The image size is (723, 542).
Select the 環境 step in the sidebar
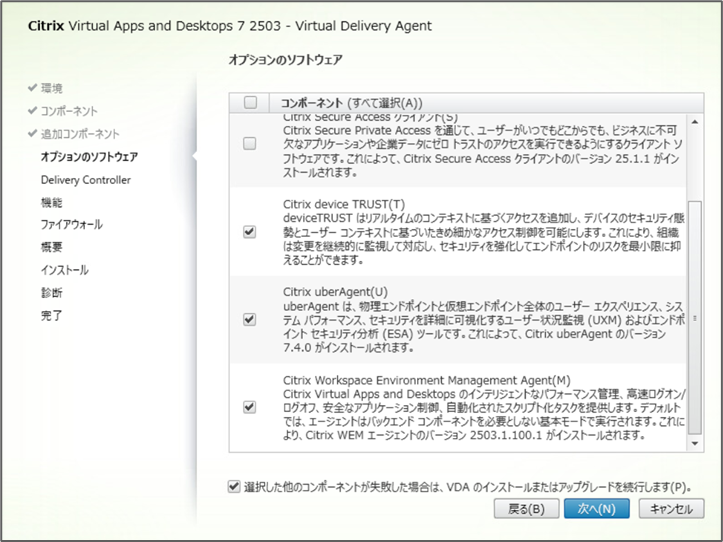pyautogui.click(x=52, y=88)
